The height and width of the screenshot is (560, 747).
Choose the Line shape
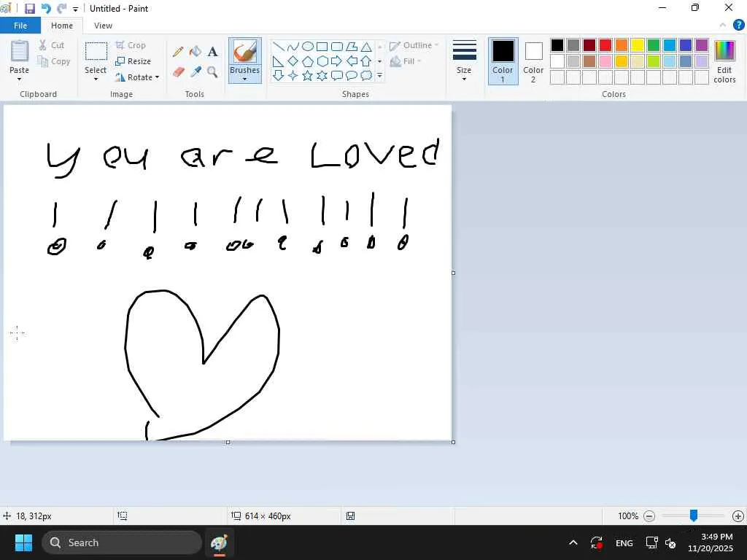pos(278,47)
